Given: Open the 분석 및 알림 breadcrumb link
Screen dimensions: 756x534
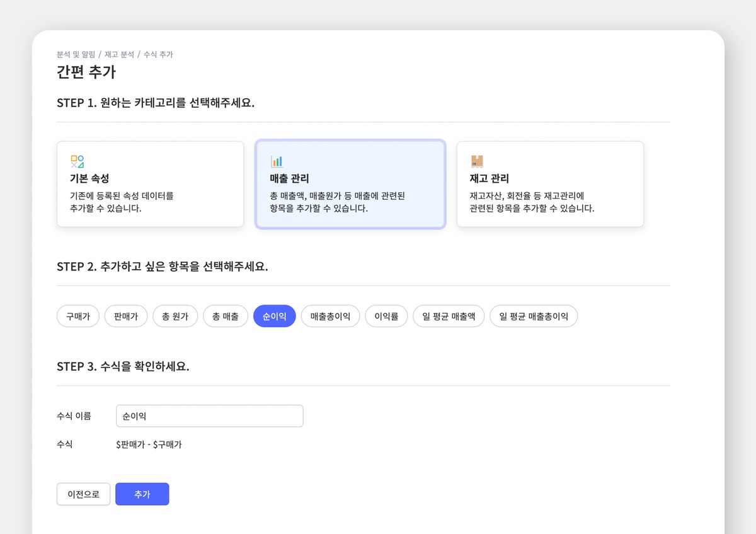Looking at the screenshot, I should (75, 54).
